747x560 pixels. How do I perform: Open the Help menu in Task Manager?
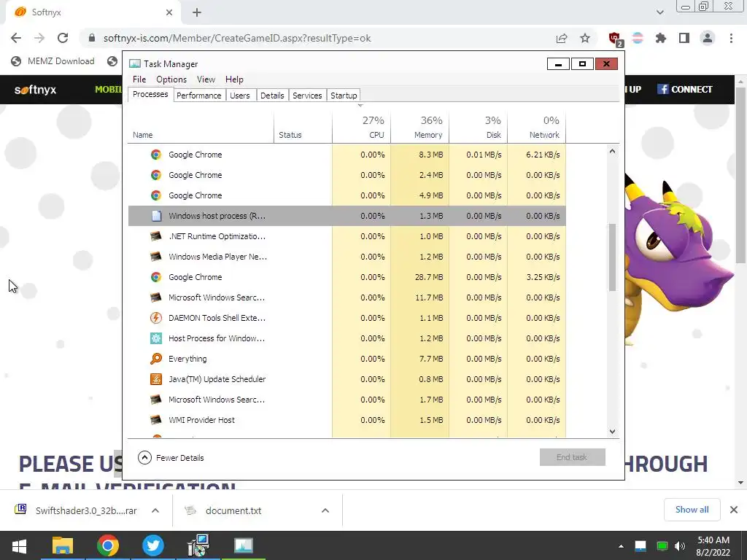tap(234, 79)
